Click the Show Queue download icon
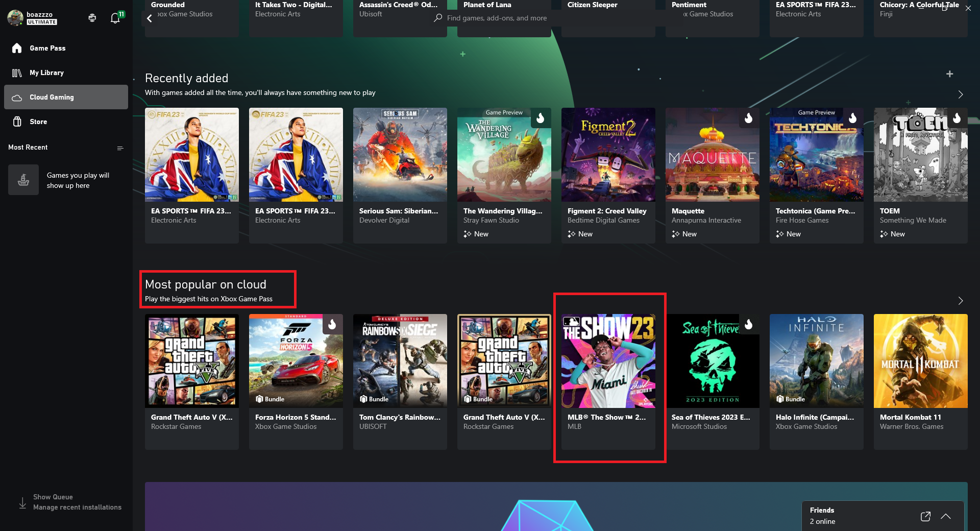This screenshot has height=531, width=980. pyautogui.click(x=22, y=502)
